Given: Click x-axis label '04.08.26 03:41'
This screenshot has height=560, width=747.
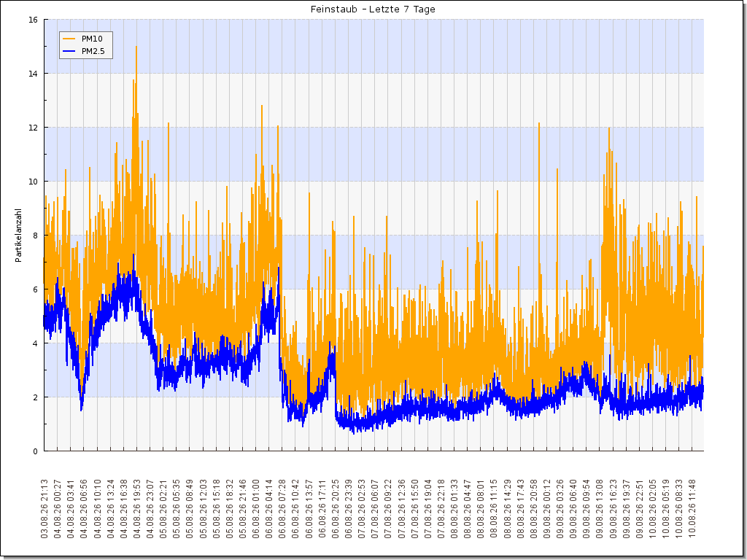Looking at the screenshot, I should 71,508.
